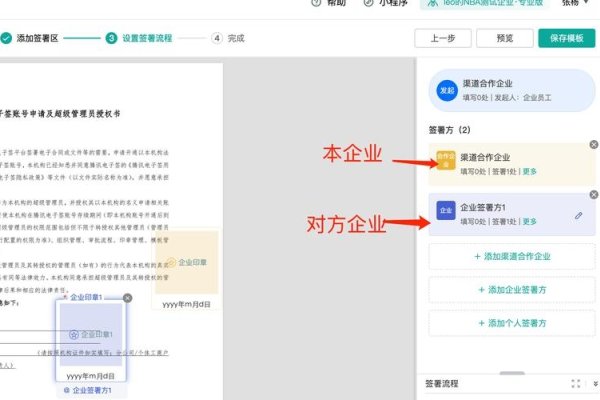Go back with 上一步 button

click(x=443, y=38)
